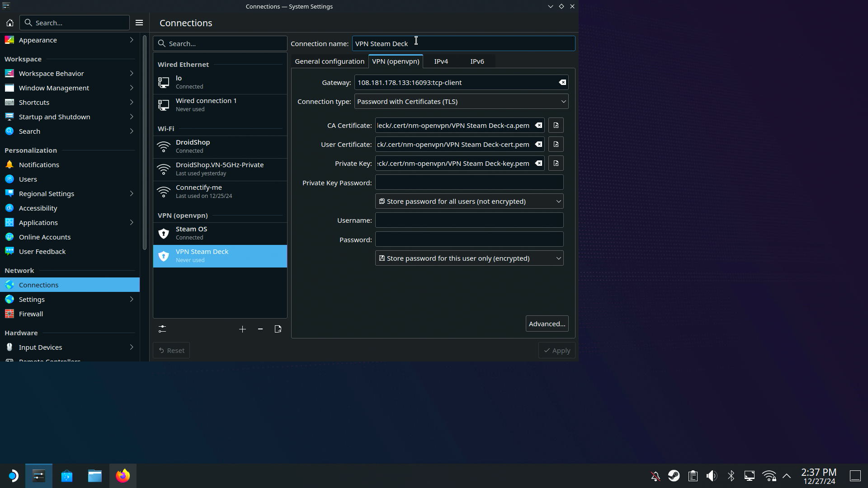868x488 pixels.
Task: Select Connectify-me Wi-Fi entry
Action: 220,192
